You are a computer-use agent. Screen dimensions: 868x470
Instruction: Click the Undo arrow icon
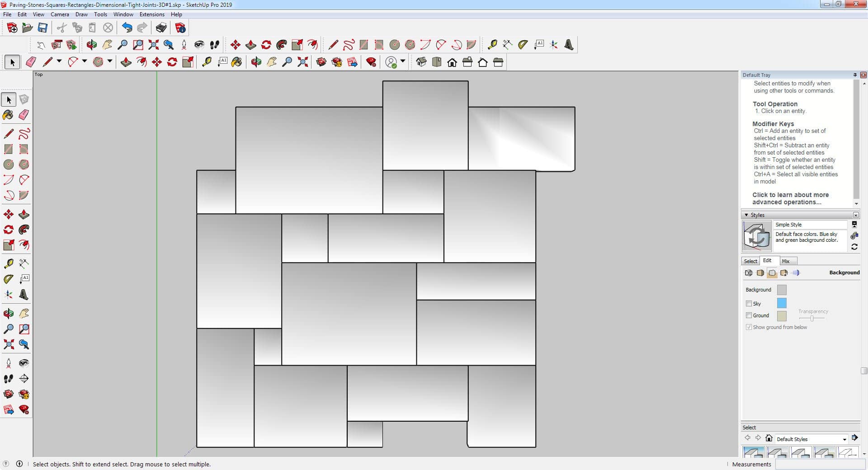click(127, 28)
